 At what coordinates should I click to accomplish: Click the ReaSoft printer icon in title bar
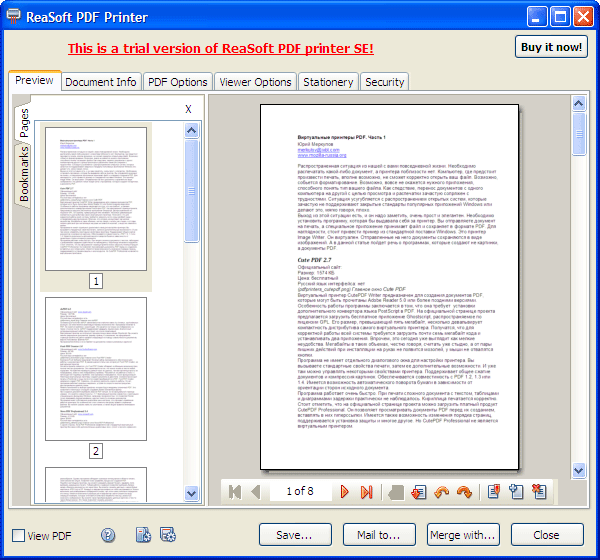13,16
